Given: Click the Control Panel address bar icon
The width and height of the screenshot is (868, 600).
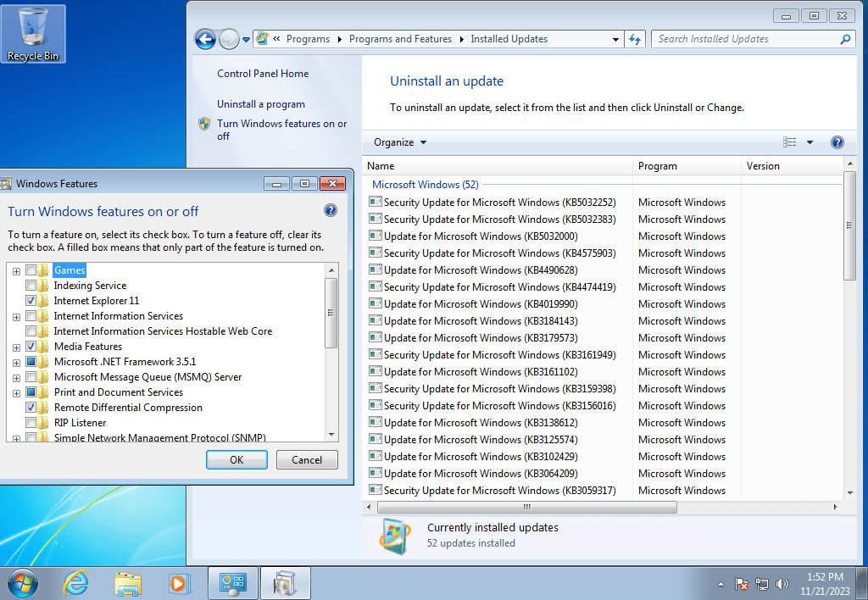Looking at the screenshot, I should (x=262, y=39).
